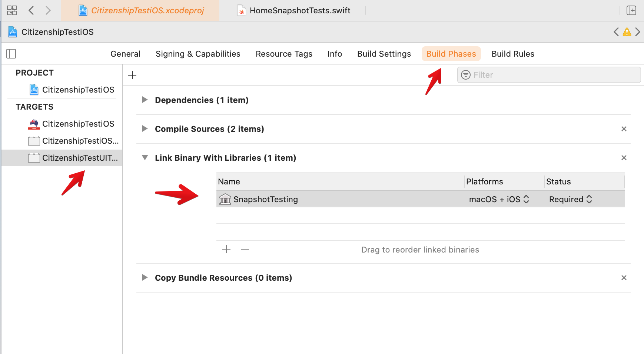Delete the Link Binary With Libraries phase
The width and height of the screenshot is (644, 354).
(x=624, y=158)
